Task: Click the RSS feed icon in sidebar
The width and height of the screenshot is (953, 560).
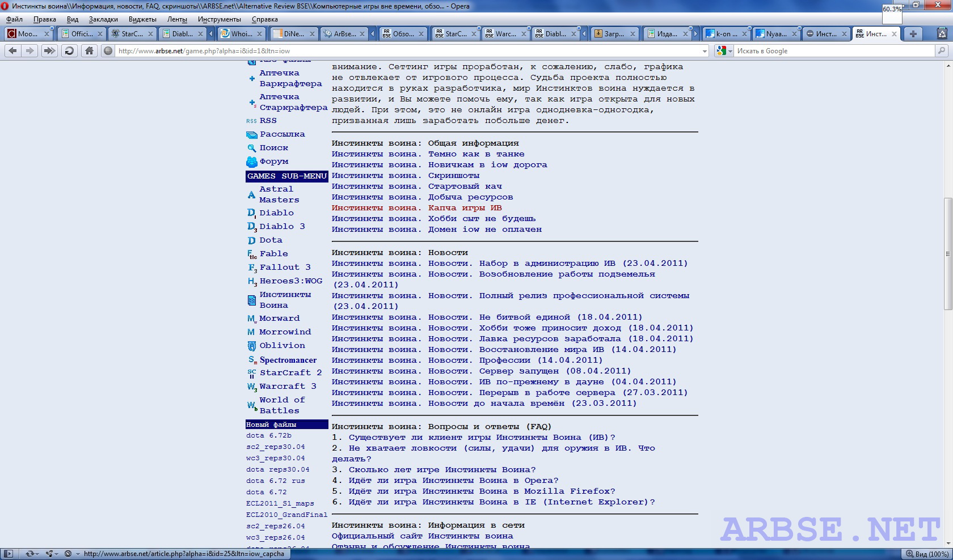Action: [251, 121]
